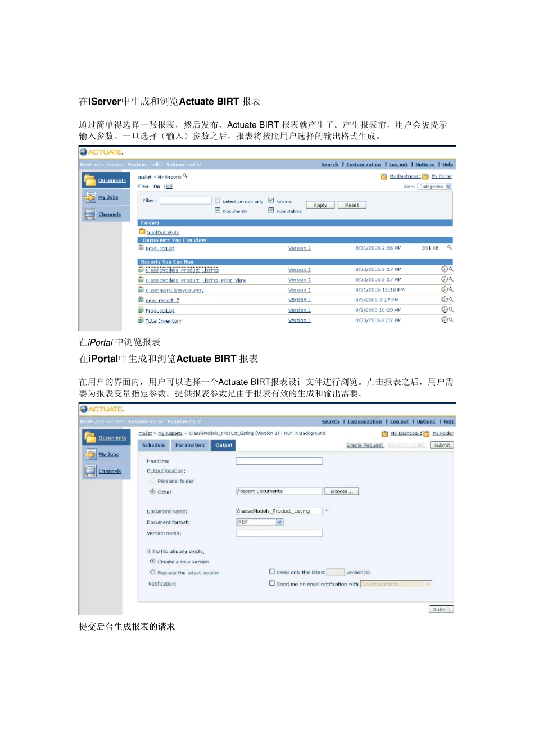This screenshot has height=756, width=534.
Task: Open My Jobs icon on Run in Background page
Action: click(90, 454)
